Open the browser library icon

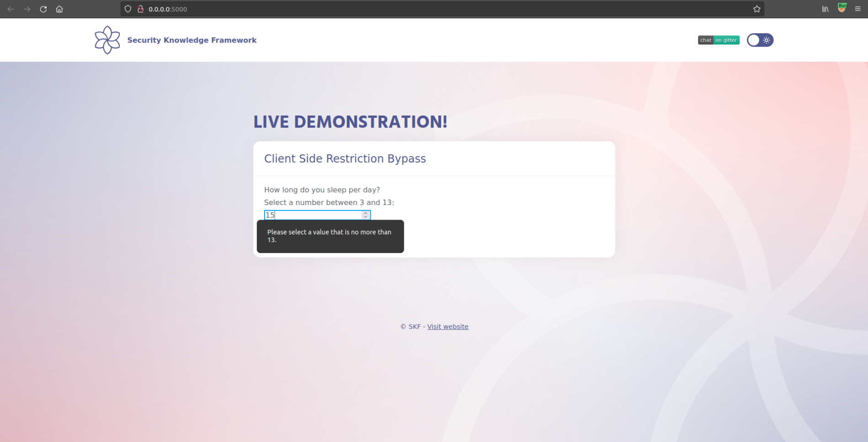click(x=825, y=9)
